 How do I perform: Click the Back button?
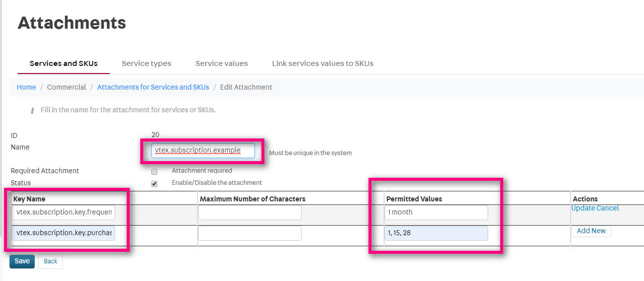[x=50, y=261]
